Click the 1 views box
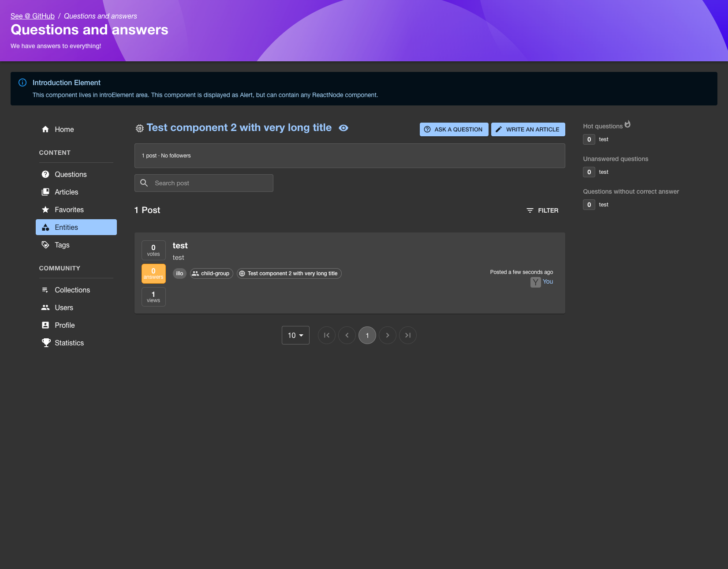 (153, 297)
